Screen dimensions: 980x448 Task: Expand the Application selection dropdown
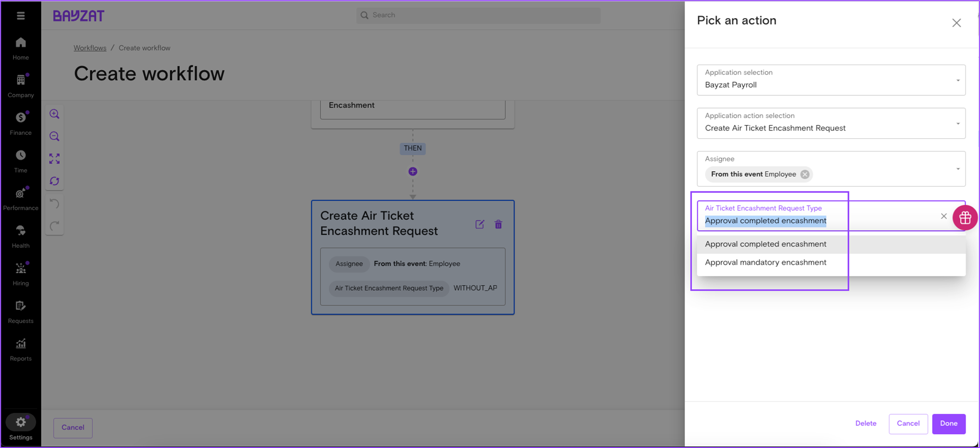point(958,80)
